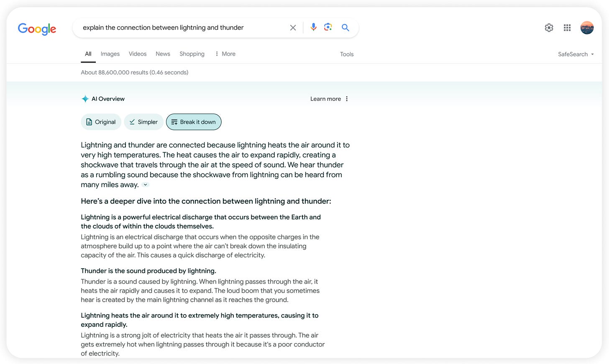
Task: Click the Google logo
Action: click(x=37, y=29)
